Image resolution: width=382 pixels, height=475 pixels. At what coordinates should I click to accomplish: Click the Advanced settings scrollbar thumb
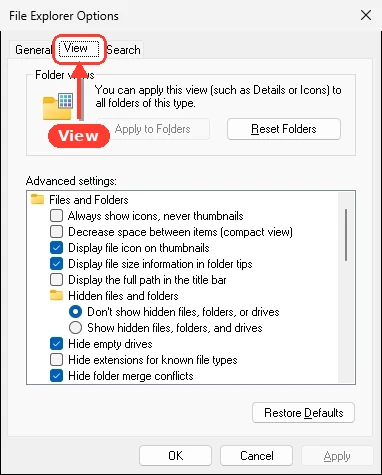[346, 235]
